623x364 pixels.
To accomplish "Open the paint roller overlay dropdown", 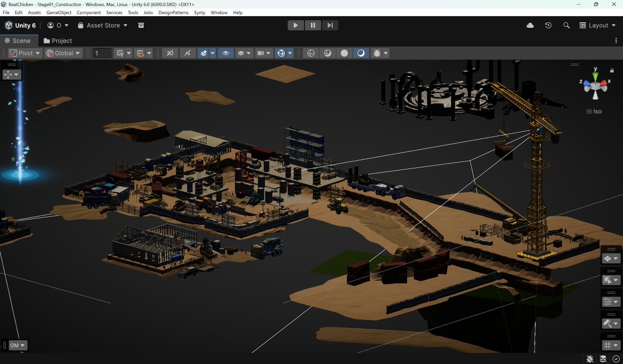I will click(x=611, y=323).
